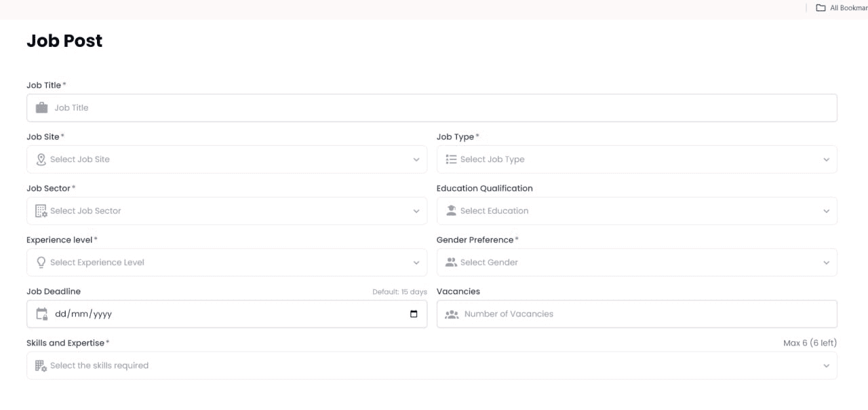
Task: Click the briefcase icon in Job Title field
Action: 41,108
